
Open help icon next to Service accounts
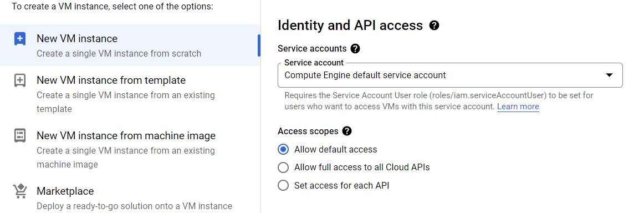[356, 49]
